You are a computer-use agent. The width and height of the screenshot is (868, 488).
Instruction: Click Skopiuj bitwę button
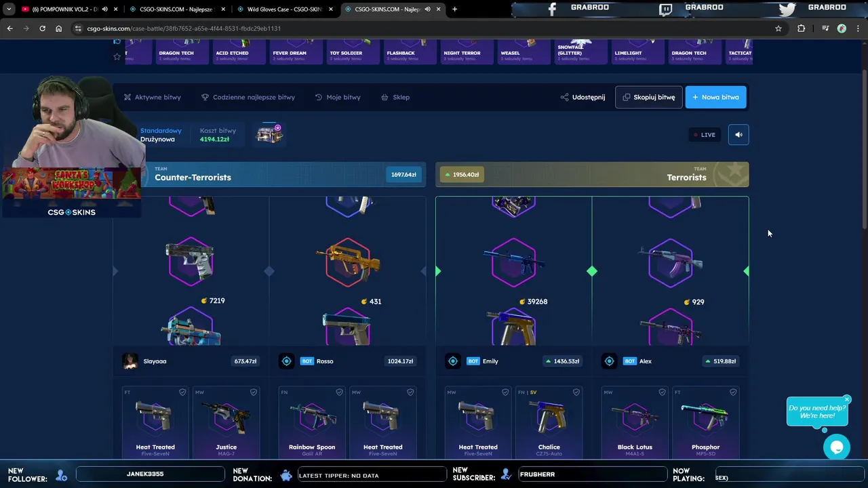click(x=649, y=97)
